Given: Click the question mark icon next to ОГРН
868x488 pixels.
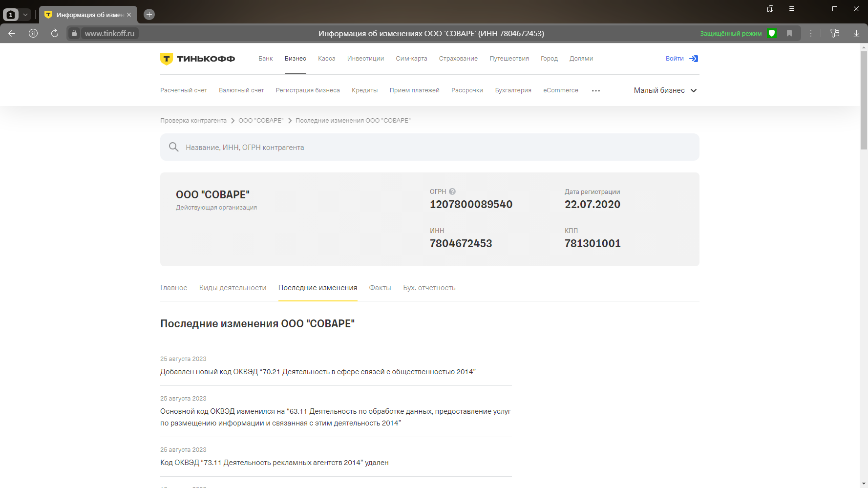Looking at the screenshot, I should (452, 191).
